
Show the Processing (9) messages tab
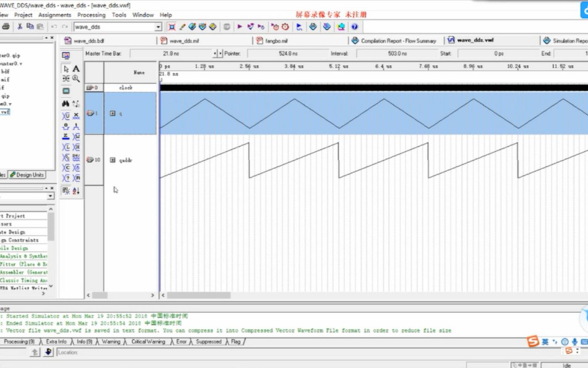[19, 341]
